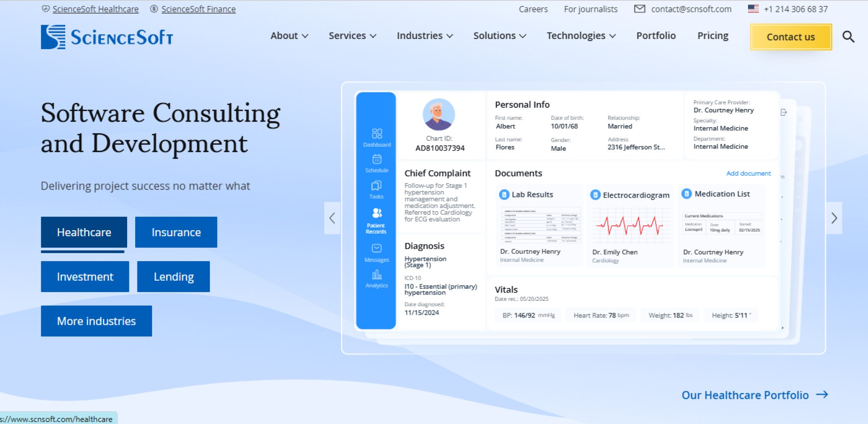Click the BP 146/92 mmHg vital
This screenshot has height=424, width=868.
[x=528, y=315]
